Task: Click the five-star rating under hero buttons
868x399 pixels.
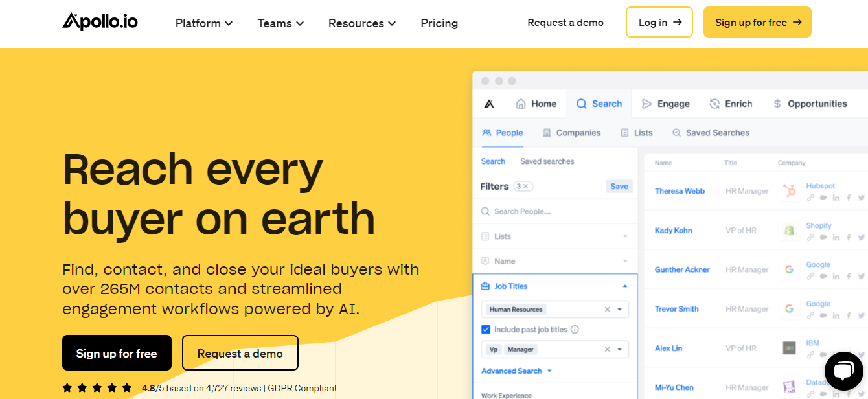Action: [x=97, y=388]
